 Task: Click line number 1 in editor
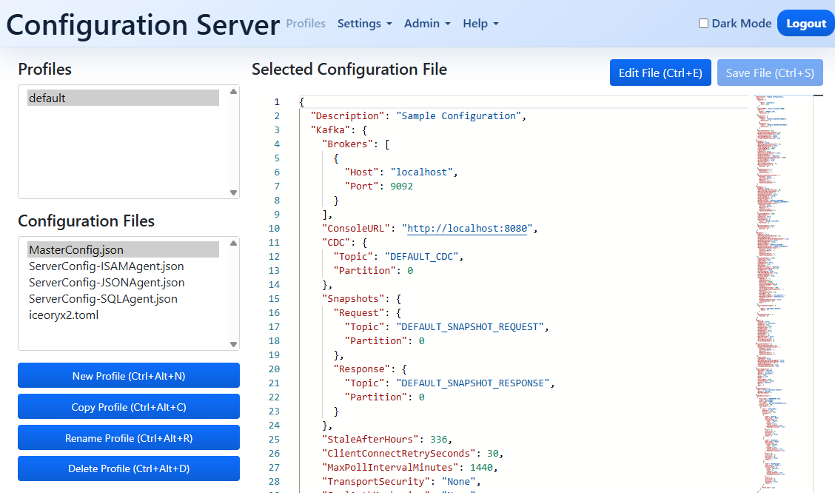click(276, 101)
